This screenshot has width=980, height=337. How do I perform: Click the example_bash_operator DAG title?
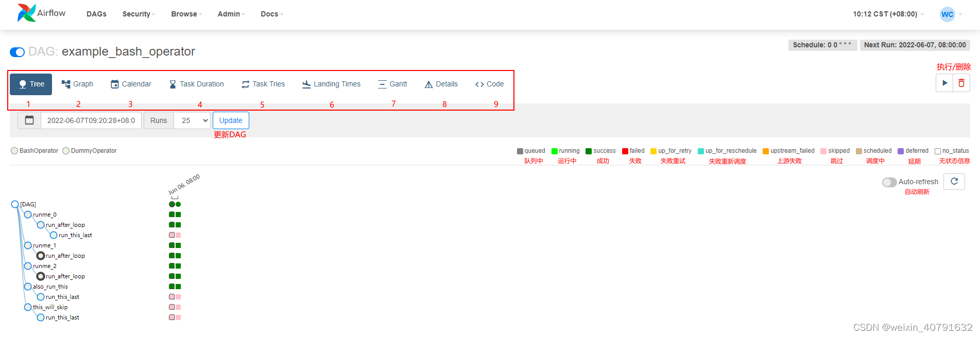pyautogui.click(x=128, y=51)
